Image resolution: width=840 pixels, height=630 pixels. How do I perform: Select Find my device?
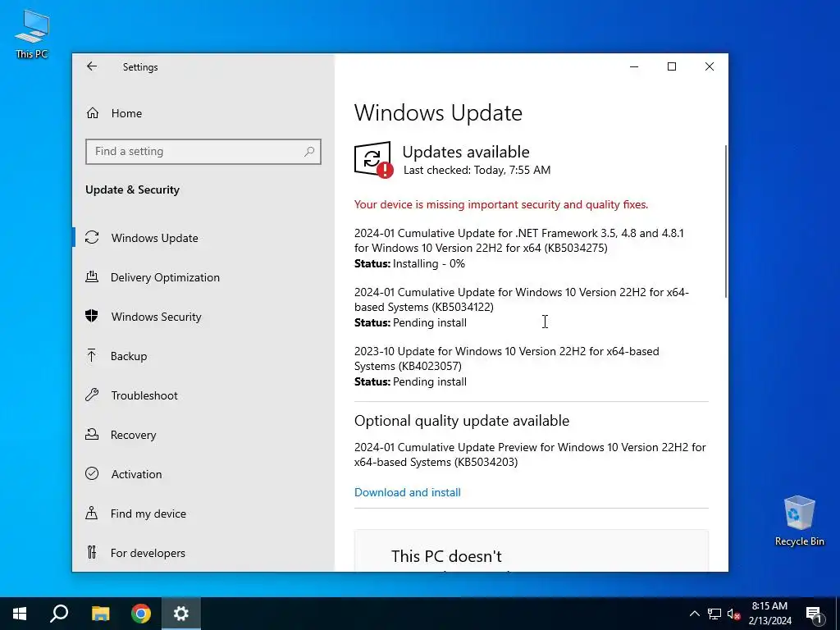pos(148,514)
